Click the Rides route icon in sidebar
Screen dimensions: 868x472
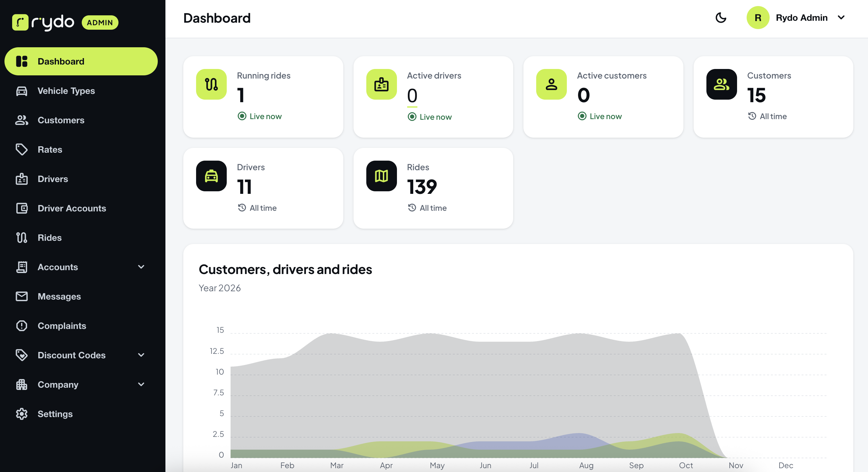pos(22,238)
